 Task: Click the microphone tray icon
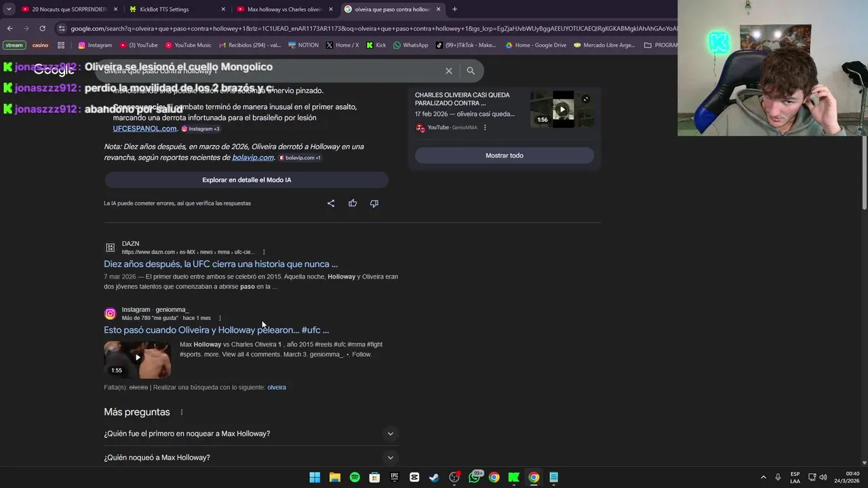(x=778, y=477)
